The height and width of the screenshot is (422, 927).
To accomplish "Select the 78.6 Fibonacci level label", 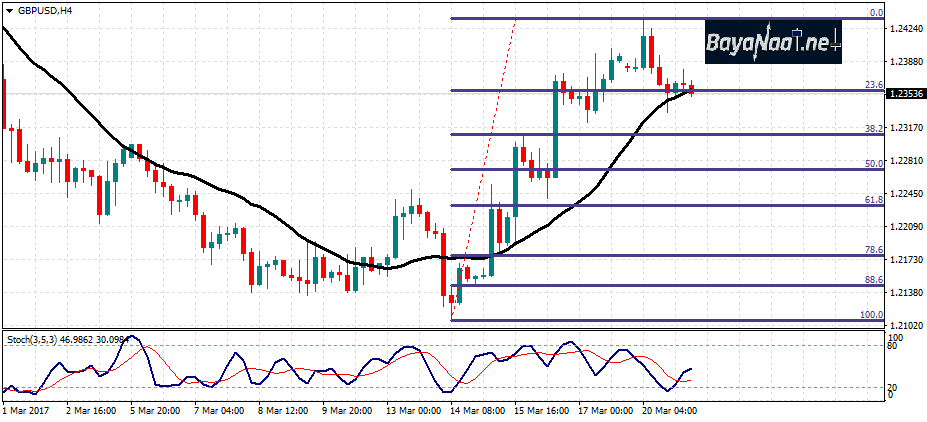I will [873, 250].
